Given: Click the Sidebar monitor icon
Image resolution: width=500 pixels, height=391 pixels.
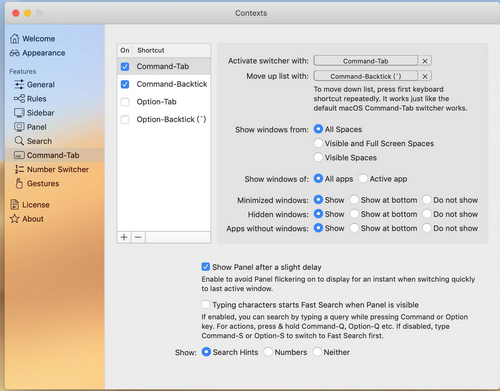Looking at the screenshot, I should 19,113.
